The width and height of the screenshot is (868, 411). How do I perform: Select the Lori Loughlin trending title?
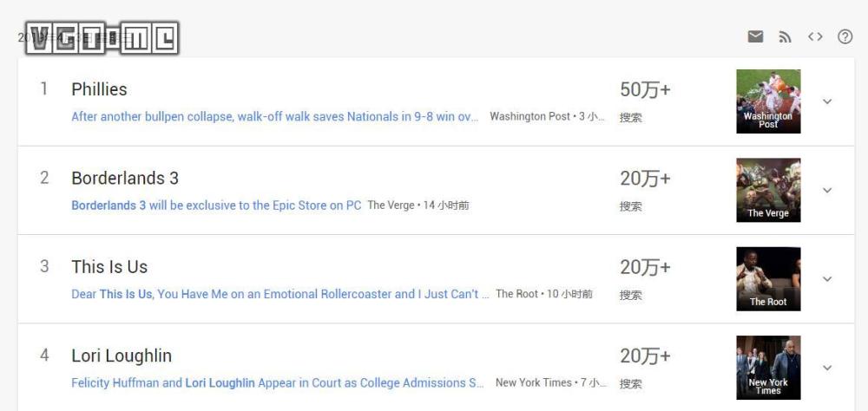122,356
